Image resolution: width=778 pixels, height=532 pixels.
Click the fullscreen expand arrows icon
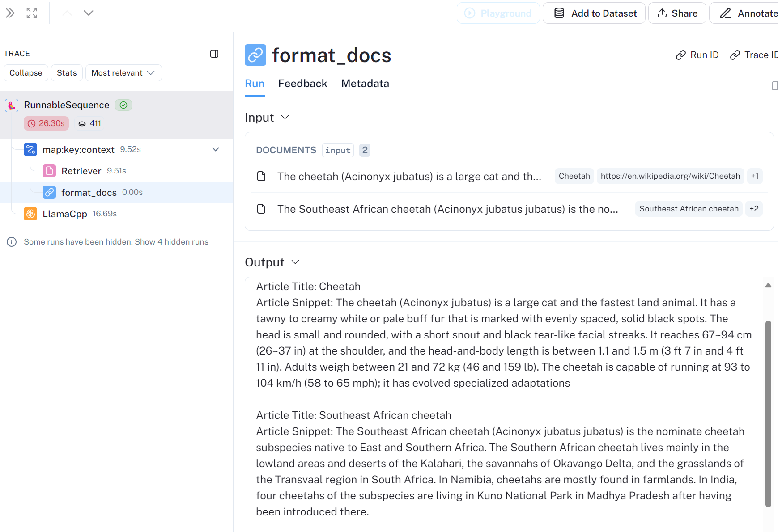pos(32,13)
